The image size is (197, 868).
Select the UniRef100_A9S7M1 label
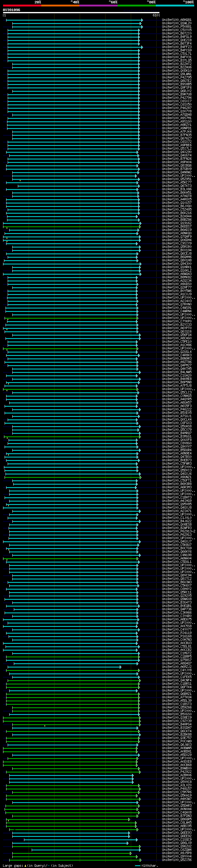coord(176,118)
